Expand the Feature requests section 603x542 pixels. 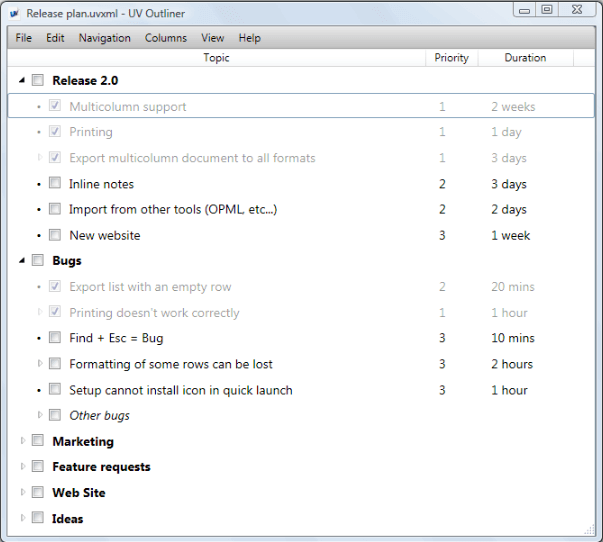(22, 467)
